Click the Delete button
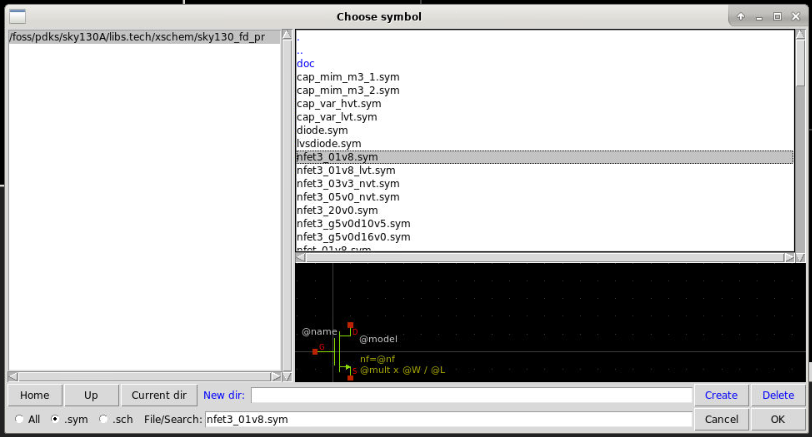This screenshot has width=812, height=437. [x=778, y=395]
